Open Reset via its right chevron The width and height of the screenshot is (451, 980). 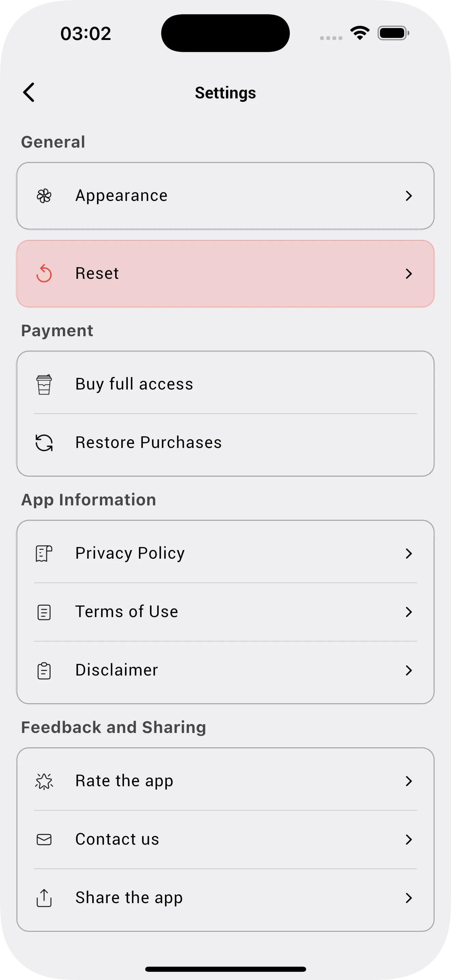click(409, 274)
